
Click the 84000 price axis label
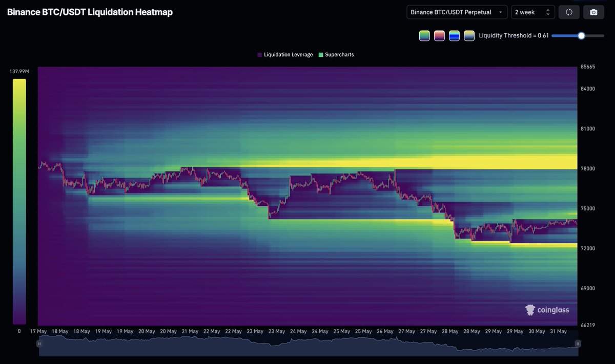[x=588, y=89]
